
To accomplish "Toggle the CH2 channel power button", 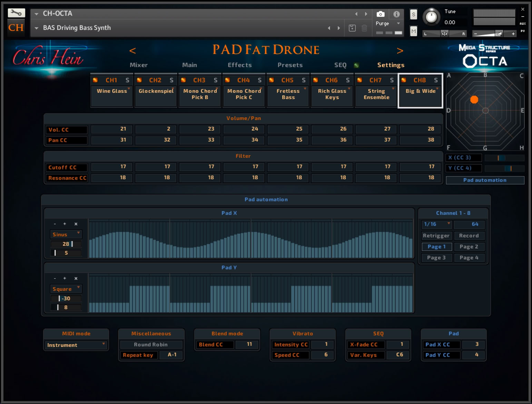I will (139, 80).
